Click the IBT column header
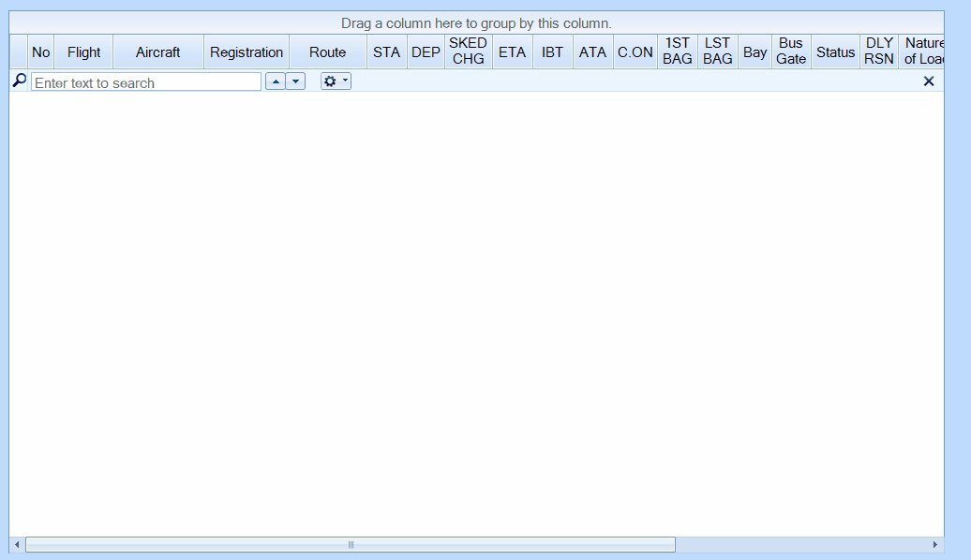 [x=552, y=52]
